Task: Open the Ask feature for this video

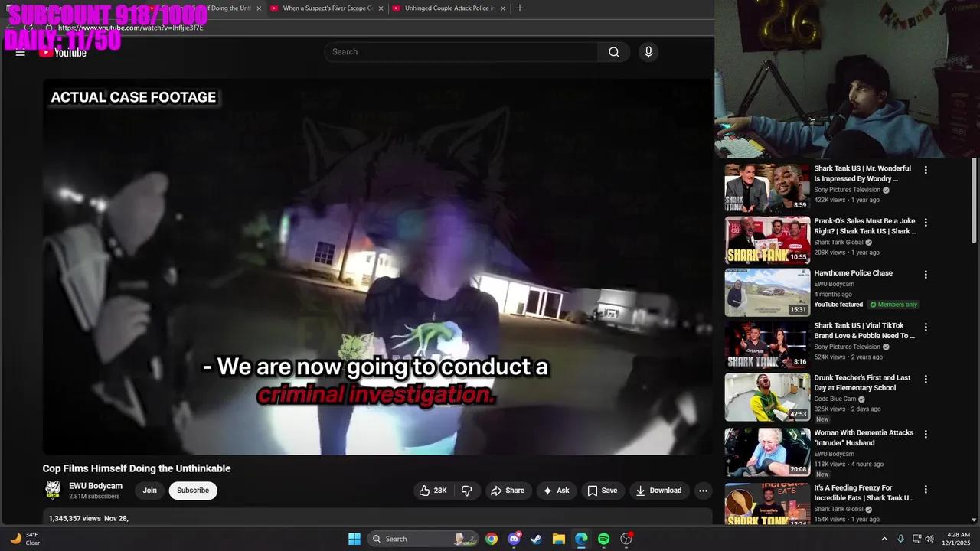Action: tap(557, 490)
